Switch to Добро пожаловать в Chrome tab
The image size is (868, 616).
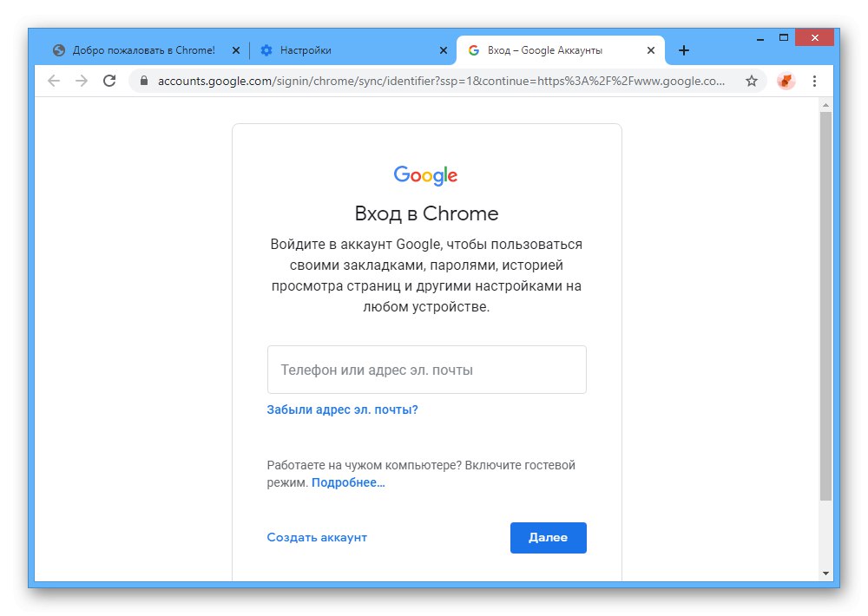point(139,50)
